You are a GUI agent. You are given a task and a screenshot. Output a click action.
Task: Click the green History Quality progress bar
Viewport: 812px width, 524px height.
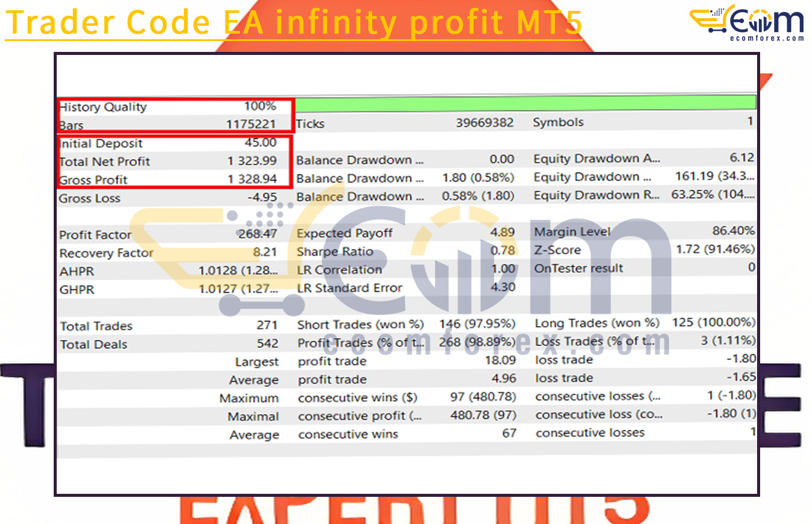(525, 103)
